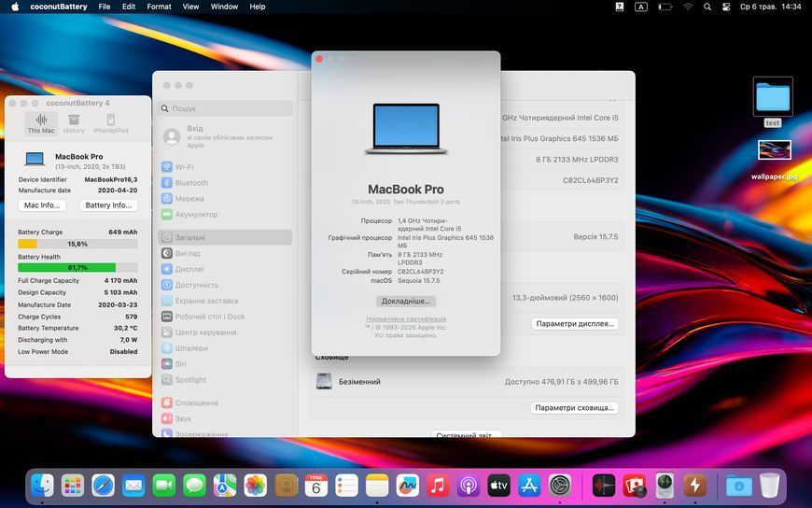Open the Trash in the Dock
Image resolution: width=812 pixels, height=508 pixels.
pos(770,486)
